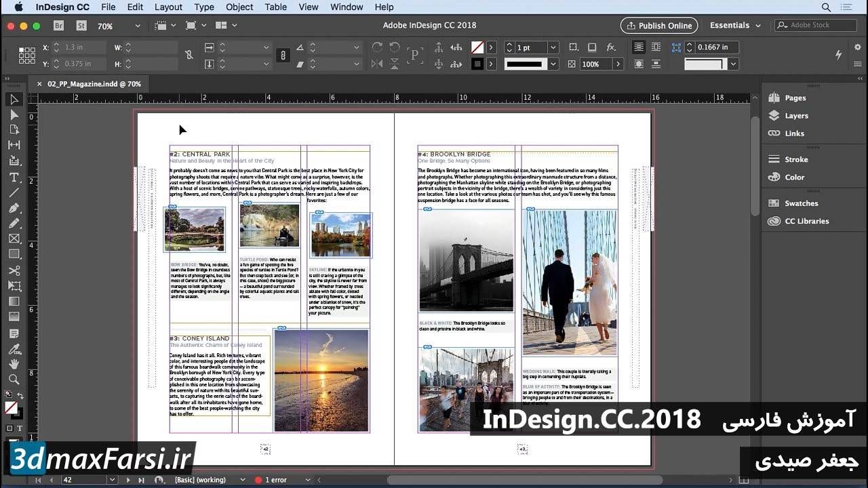Switch to the 02_PP_Magazine.indd document tab
This screenshot has width=868, height=488.
coord(94,84)
